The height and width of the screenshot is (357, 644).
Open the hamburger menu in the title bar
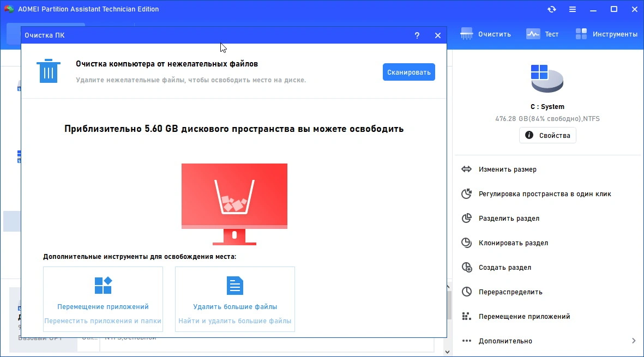(573, 9)
